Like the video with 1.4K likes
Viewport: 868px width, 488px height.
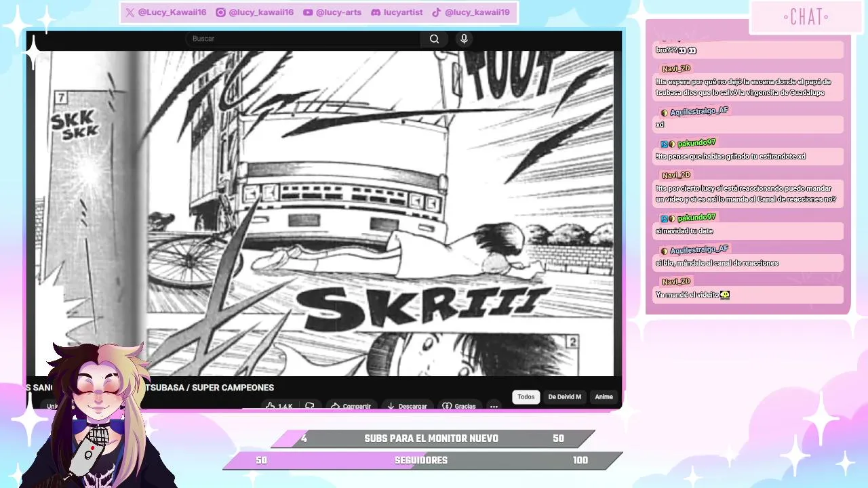click(x=279, y=406)
